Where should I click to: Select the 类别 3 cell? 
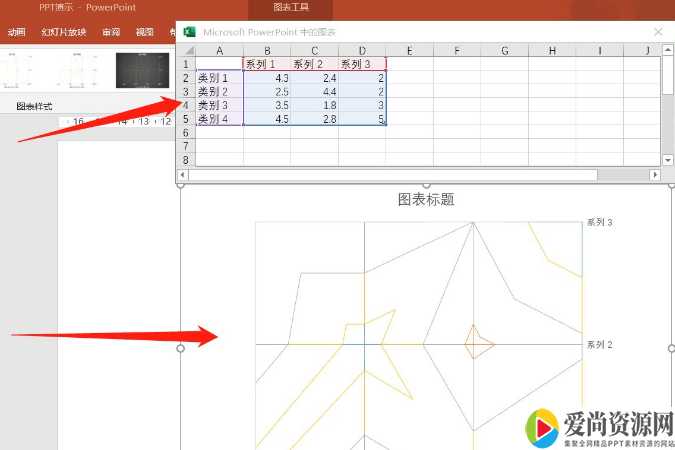coord(219,105)
